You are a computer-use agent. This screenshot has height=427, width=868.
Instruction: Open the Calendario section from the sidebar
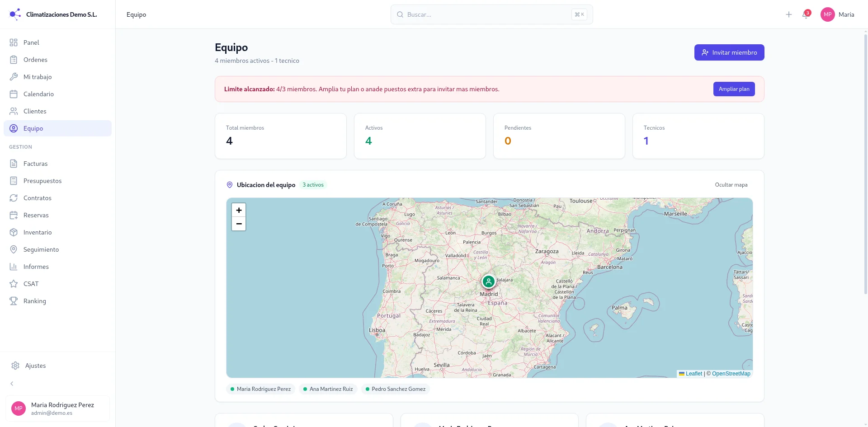38,94
